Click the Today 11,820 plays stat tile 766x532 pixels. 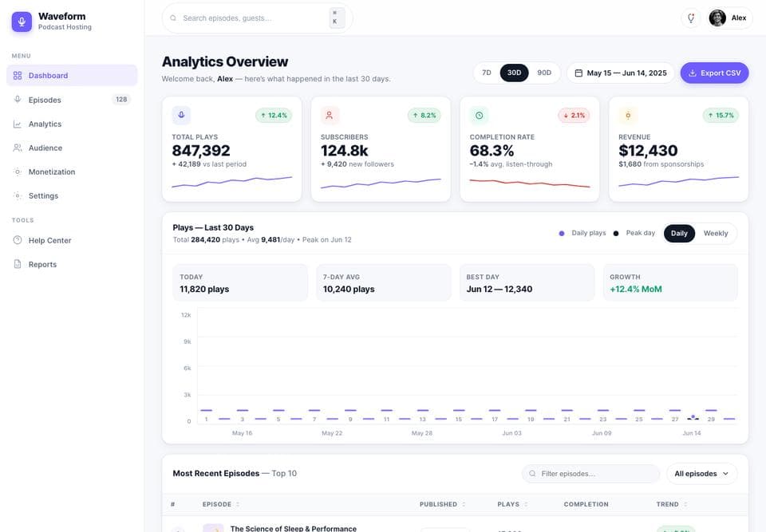click(240, 283)
